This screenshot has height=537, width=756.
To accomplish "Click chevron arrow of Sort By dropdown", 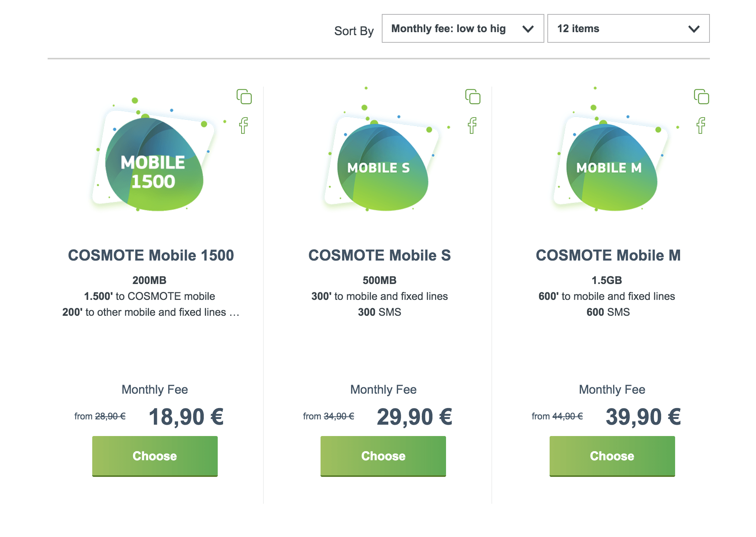I will (528, 29).
